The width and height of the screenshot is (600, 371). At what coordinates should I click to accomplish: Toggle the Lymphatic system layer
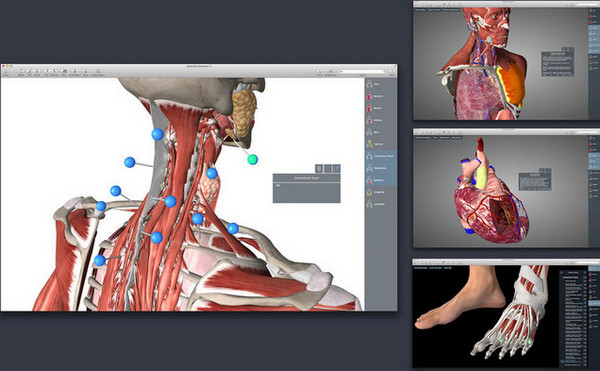[x=381, y=204]
